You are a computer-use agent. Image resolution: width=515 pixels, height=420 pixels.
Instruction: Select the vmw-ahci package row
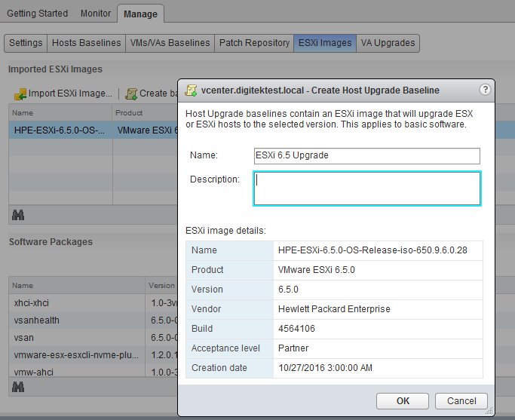tap(93, 372)
